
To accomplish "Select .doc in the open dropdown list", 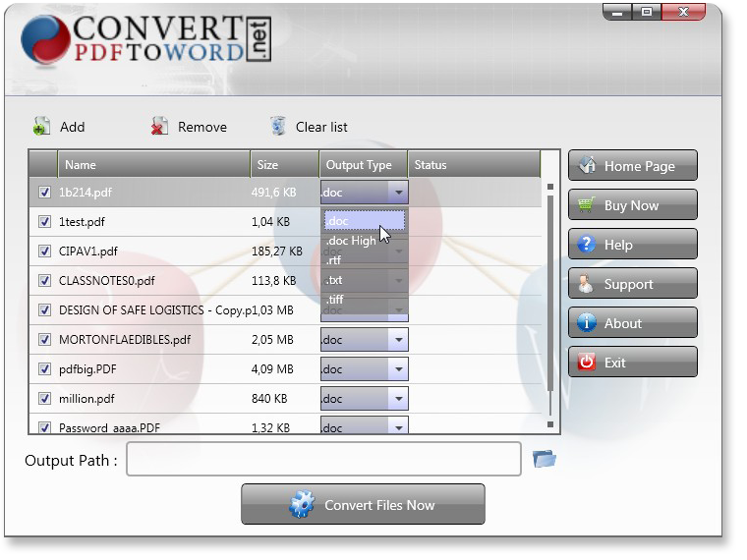I will [x=365, y=221].
